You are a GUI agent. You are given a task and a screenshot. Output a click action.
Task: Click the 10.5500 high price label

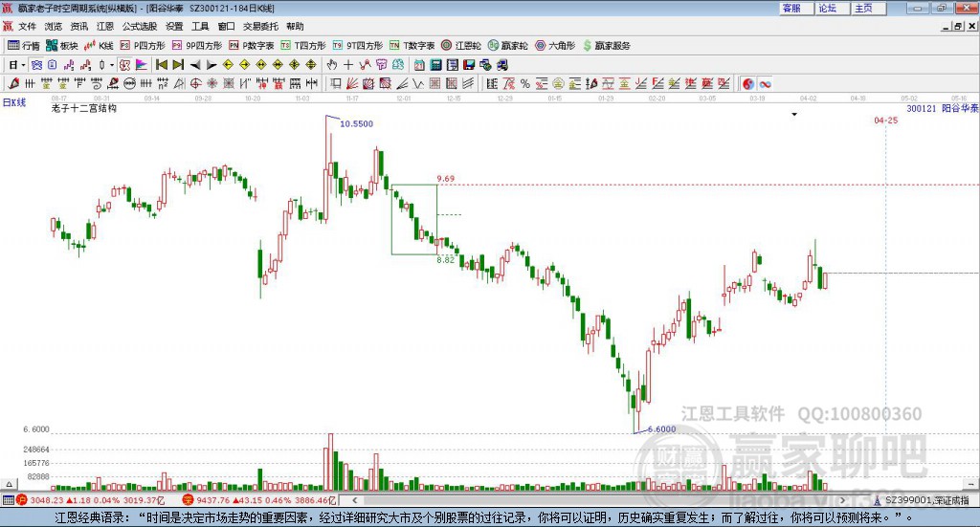click(356, 123)
